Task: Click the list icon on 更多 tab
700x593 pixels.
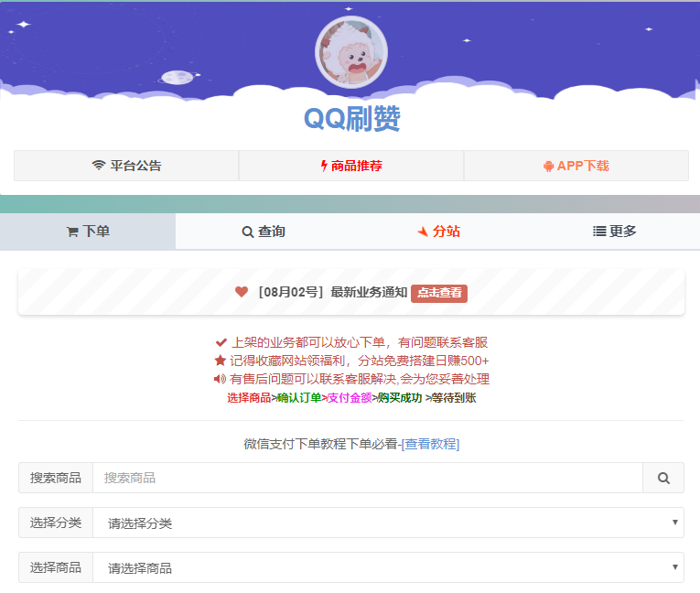Action: pyautogui.click(x=599, y=232)
